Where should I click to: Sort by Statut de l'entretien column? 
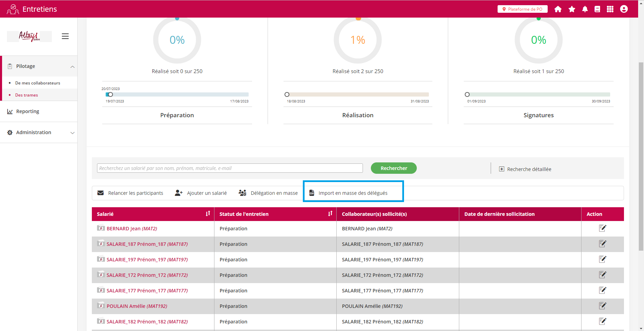pos(330,214)
